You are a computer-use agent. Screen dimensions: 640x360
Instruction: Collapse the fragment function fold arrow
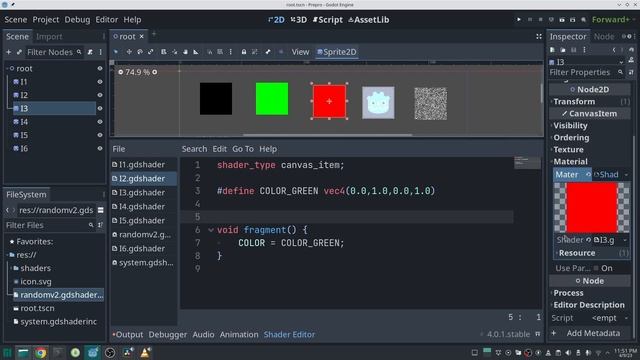pos(211,230)
